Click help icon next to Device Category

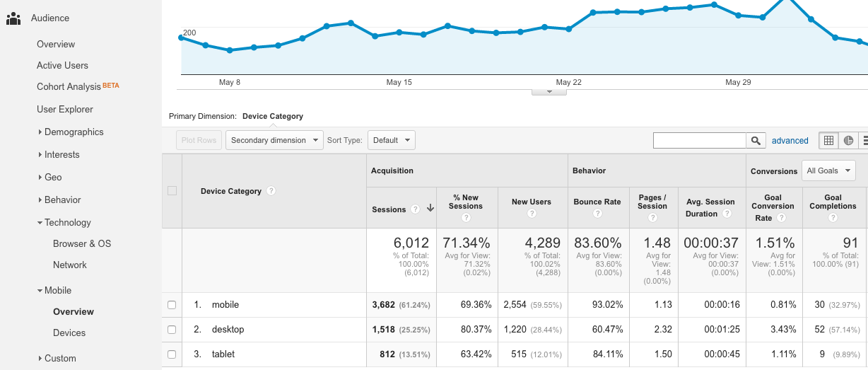point(271,191)
